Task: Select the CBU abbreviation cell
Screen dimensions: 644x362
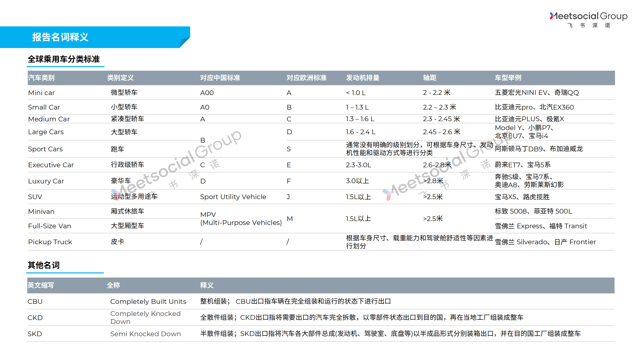Action: coord(35,301)
